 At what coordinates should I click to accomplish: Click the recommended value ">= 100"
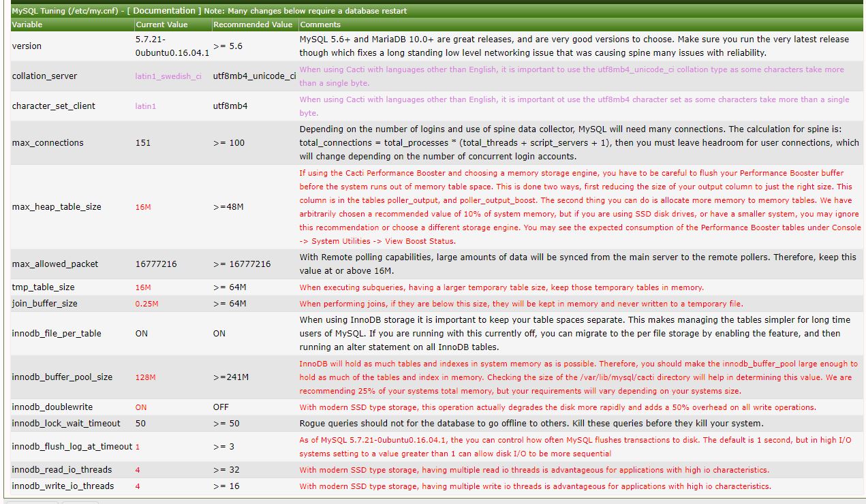[228, 143]
